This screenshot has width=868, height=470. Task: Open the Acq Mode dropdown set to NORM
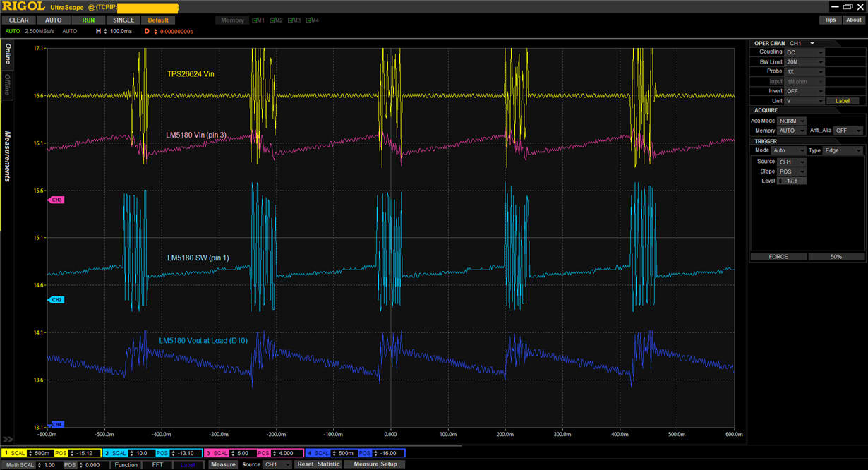point(791,121)
